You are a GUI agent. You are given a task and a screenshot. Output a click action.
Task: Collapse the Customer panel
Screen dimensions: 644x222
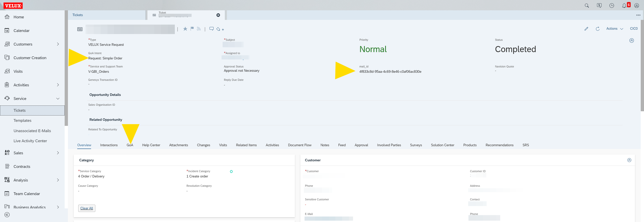point(629,160)
